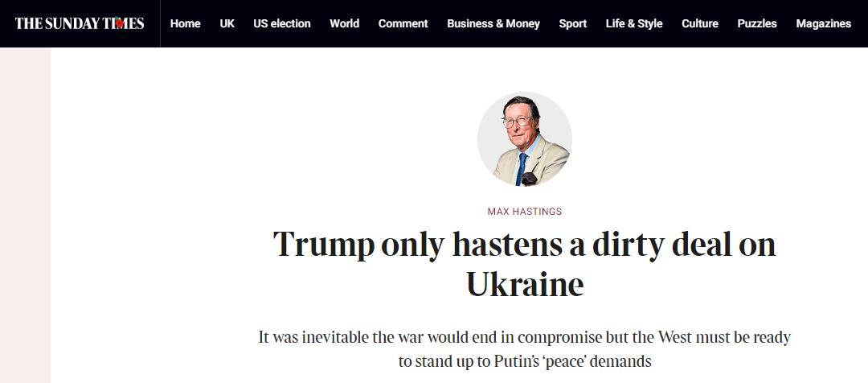Open the Sport section
This screenshot has height=383, width=868.
572,23
